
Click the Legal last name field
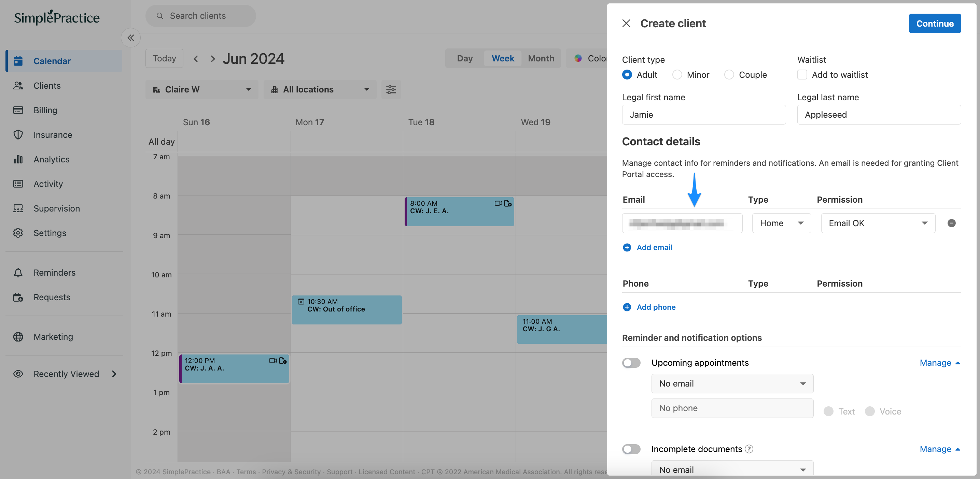tap(879, 115)
